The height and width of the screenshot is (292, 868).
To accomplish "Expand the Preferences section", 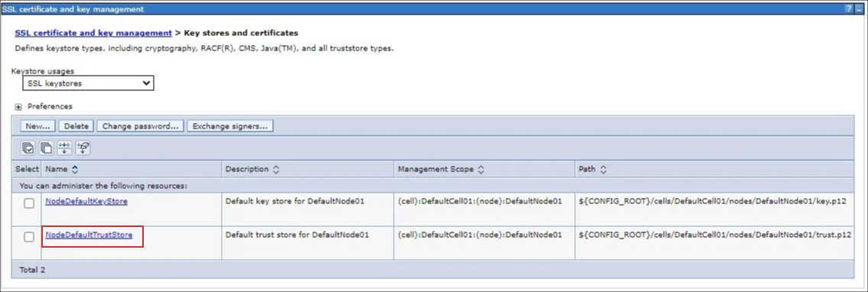I will [18, 106].
